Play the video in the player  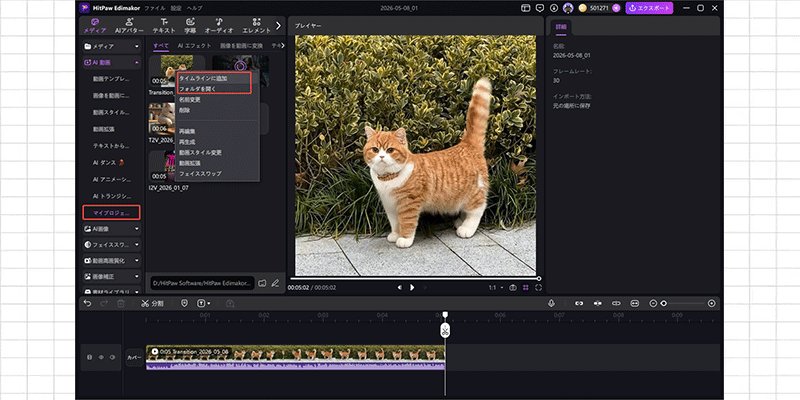(x=412, y=288)
